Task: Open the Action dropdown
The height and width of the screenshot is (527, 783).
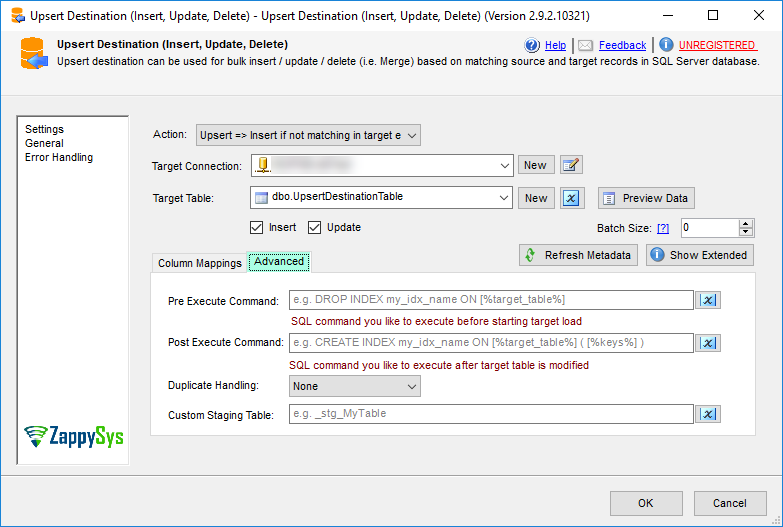Action: click(308, 135)
